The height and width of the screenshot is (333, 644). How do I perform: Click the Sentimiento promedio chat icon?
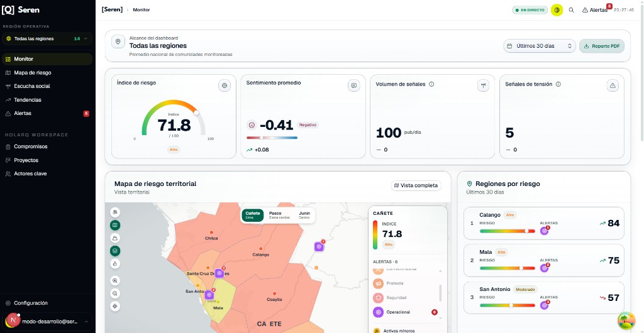[x=353, y=85]
